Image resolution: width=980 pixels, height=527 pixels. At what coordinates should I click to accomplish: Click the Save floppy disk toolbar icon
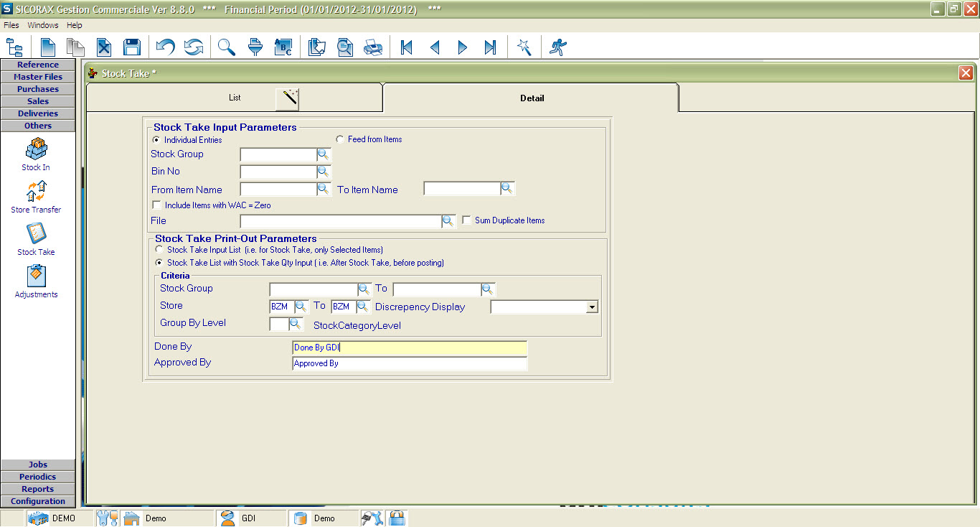[x=132, y=47]
